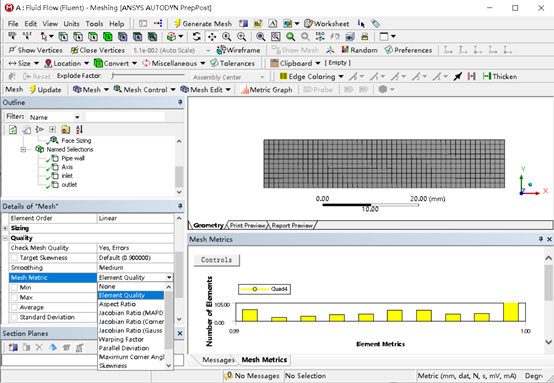554x383 pixels.
Task: Enable the Target Skewness checkbox
Action: pos(14,258)
